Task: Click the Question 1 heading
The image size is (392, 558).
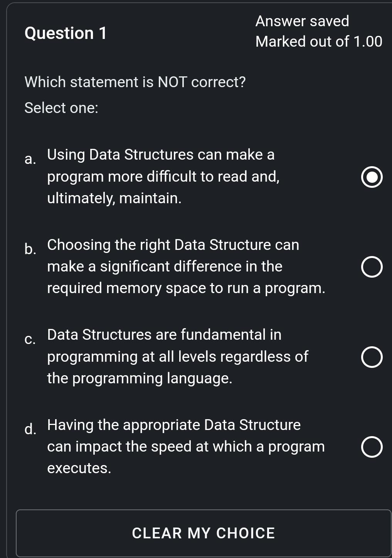Action: click(66, 33)
